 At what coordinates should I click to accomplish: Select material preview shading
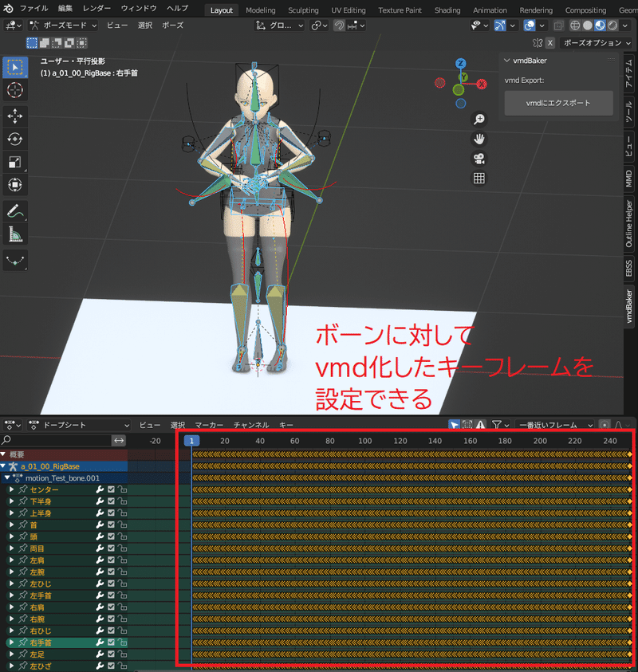(600, 26)
